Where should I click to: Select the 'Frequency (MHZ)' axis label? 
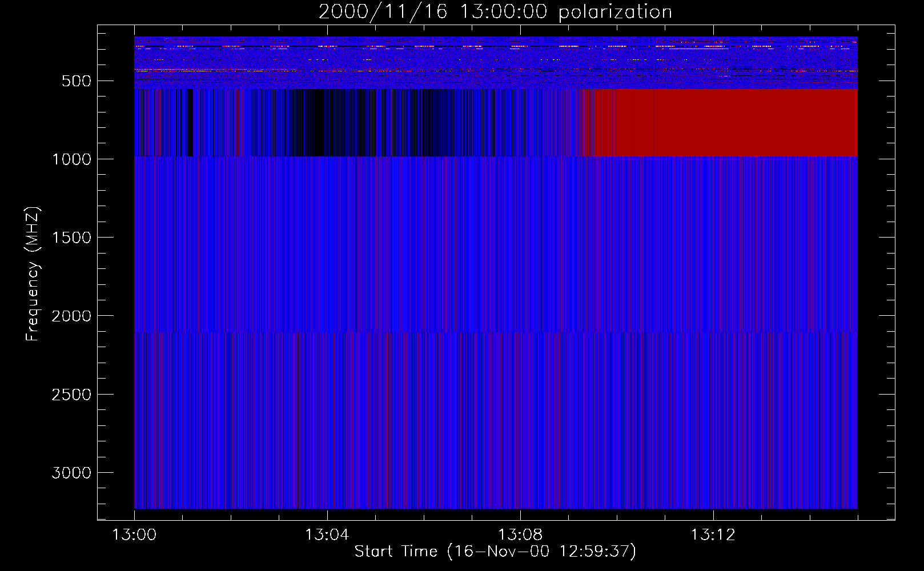(x=33, y=274)
